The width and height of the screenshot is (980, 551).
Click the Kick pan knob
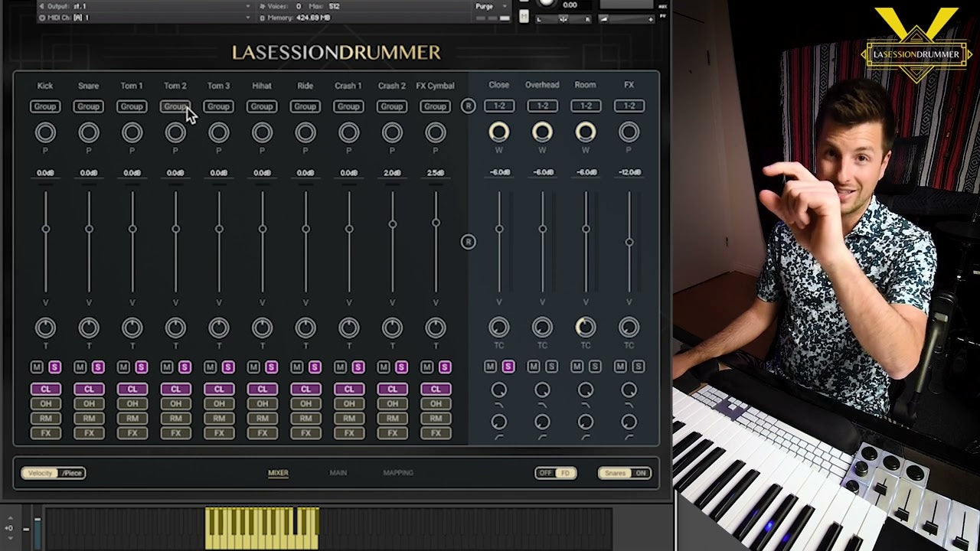point(45,133)
